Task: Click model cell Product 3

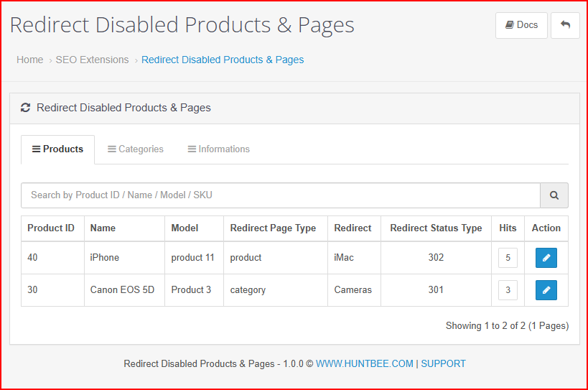Action: point(195,290)
